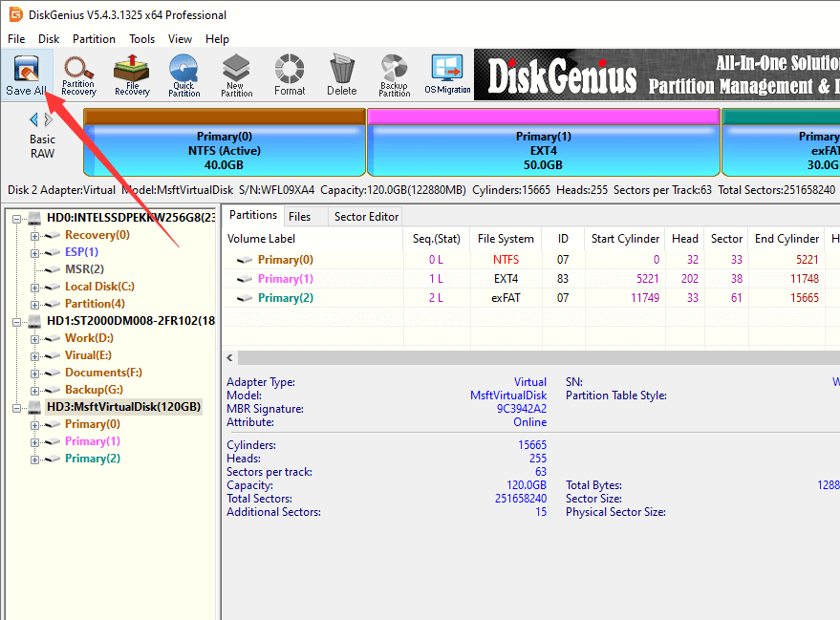This screenshot has height=620, width=840.
Task: Expand the Recovery(0) tree node
Action: (35, 235)
